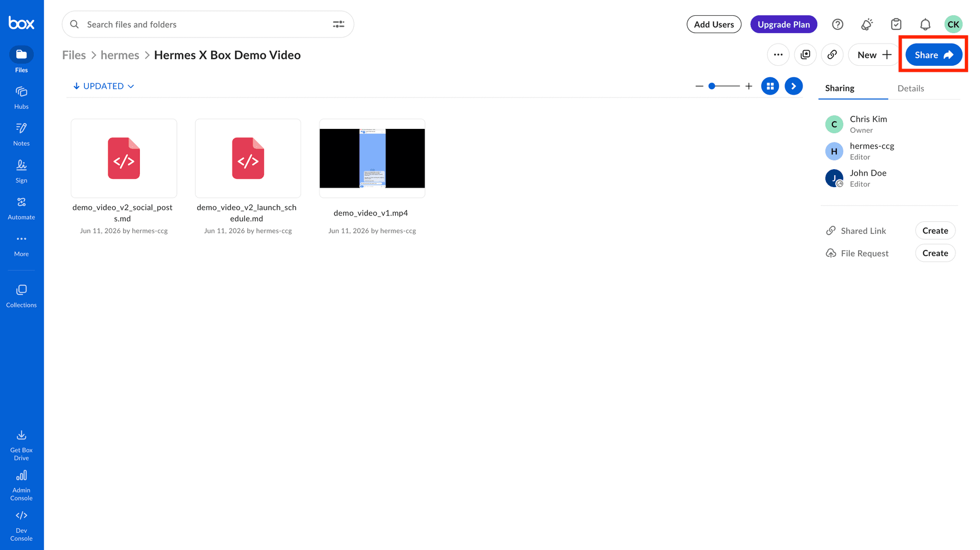Open search filter options icon

pos(338,24)
